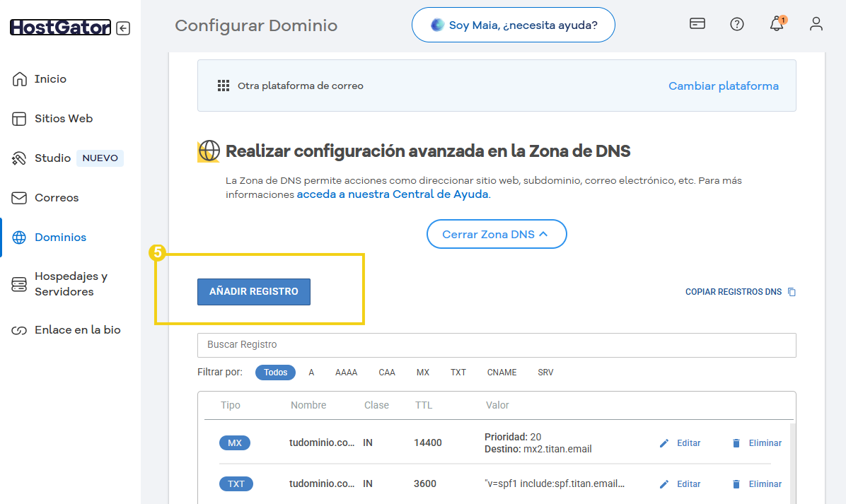Click the DNS records table scrollbar
846x504 pixels.
pos(792,464)
